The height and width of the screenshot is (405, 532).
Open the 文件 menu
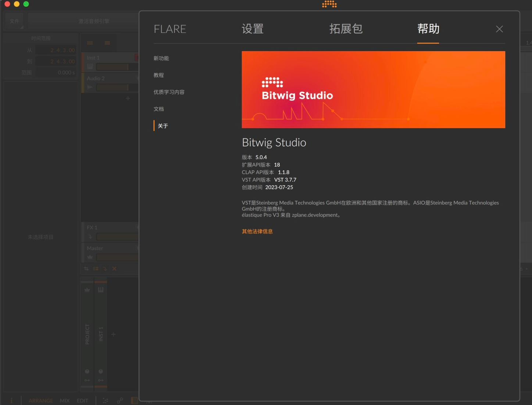(x=14, y=21)
